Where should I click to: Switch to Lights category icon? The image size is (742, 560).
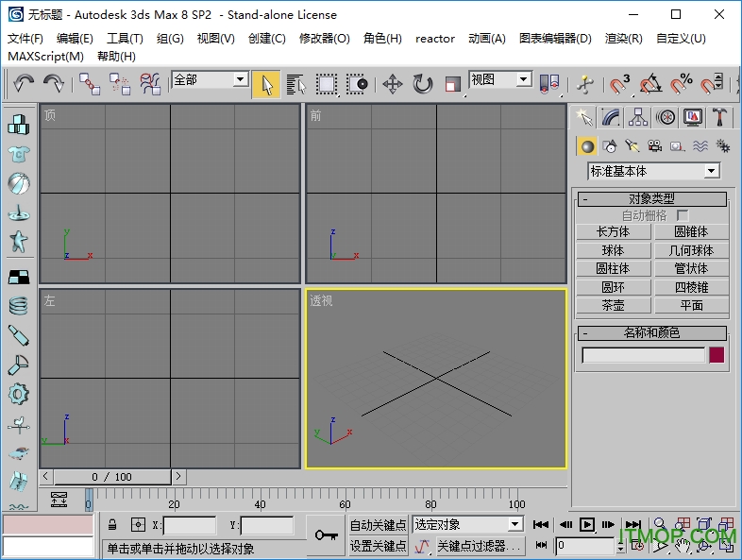pos(632,145)
